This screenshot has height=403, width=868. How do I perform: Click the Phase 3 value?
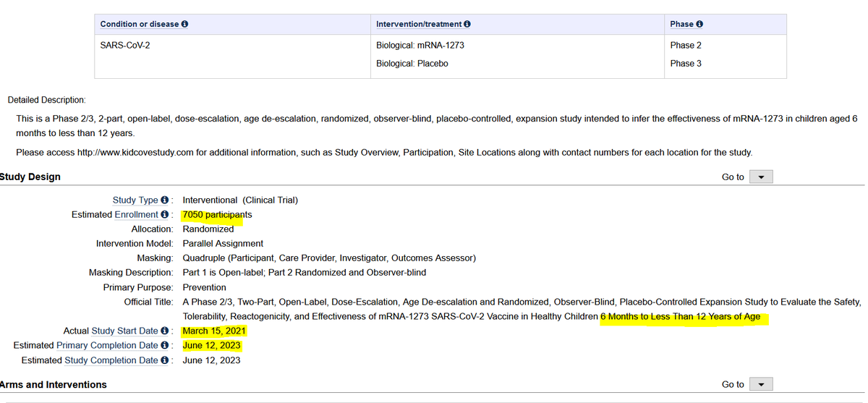[686, 64]
